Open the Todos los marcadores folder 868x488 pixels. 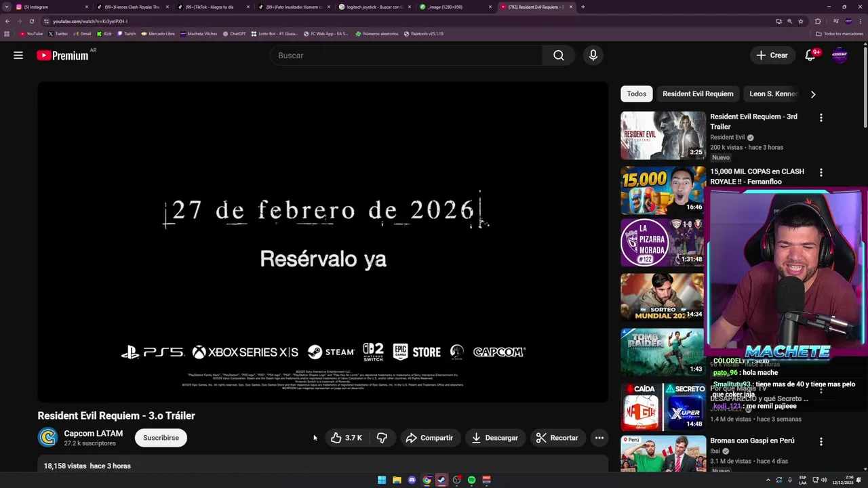840,33
